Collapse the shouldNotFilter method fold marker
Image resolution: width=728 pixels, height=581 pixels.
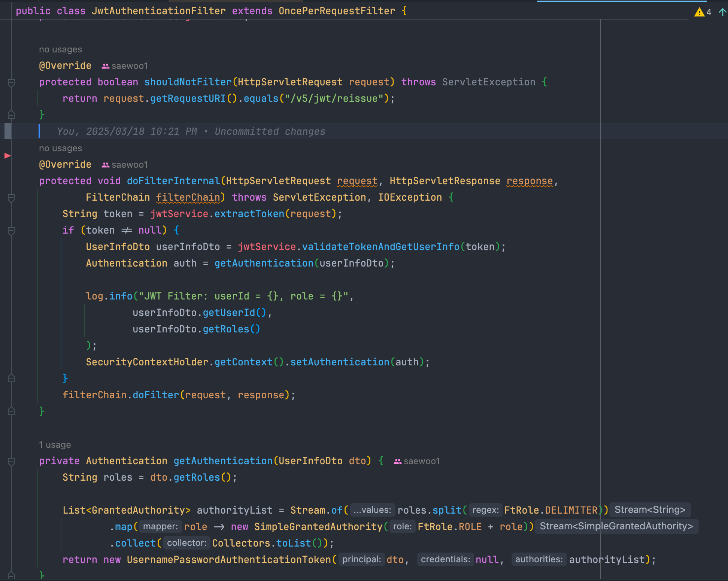click(x=11, y=82)
